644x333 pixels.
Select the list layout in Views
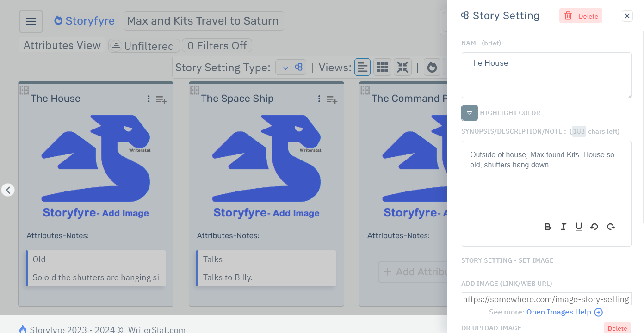click(362, 67)
